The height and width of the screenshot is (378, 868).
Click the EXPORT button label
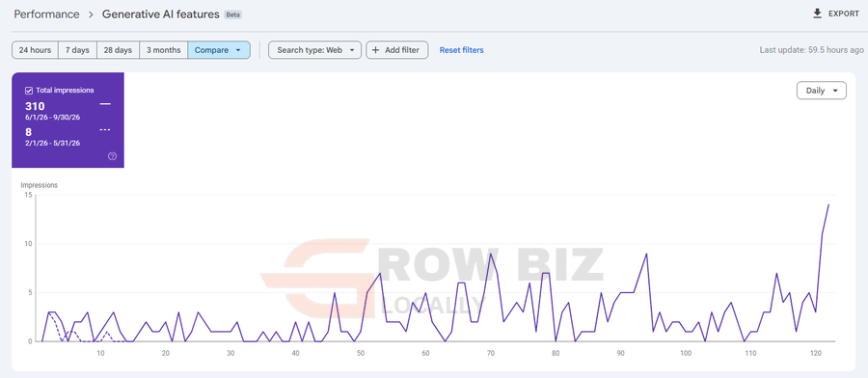coord(844,13)
